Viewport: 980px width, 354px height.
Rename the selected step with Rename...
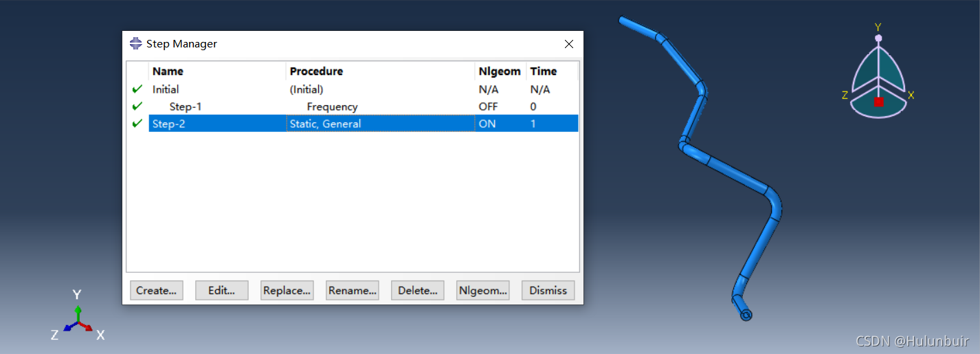click(352, 290)
